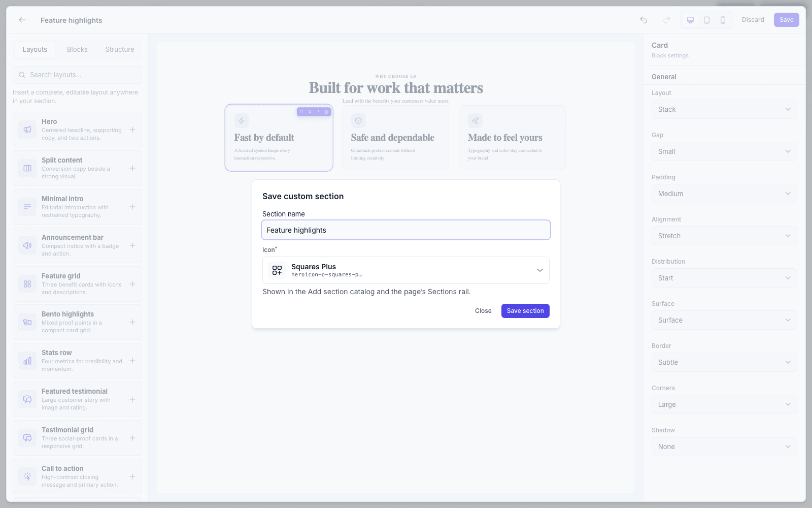Switch to the Structure tab

coord(120,49)
